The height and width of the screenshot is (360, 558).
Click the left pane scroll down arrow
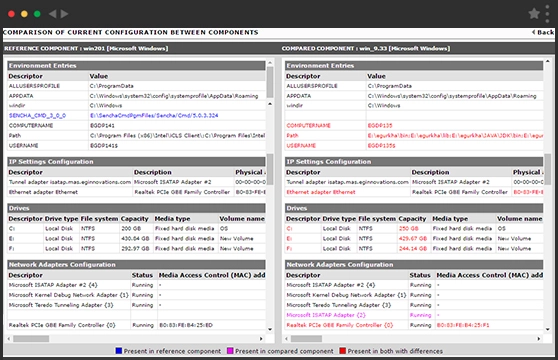(270, 329)
